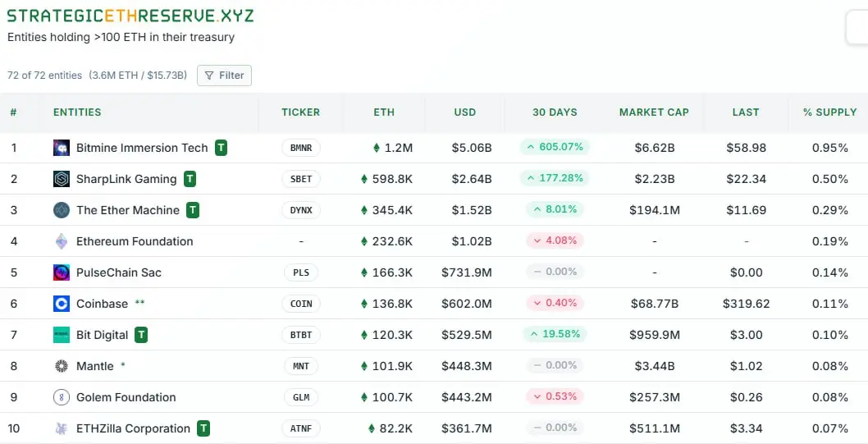Click the Mantle logo icon
The height and width of the screenshot is (444, 868).
click(x=62, y=366)
